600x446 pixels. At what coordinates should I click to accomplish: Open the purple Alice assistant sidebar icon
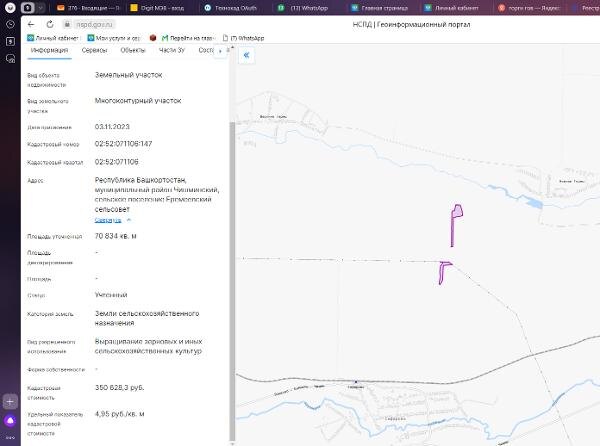(10, 421)
